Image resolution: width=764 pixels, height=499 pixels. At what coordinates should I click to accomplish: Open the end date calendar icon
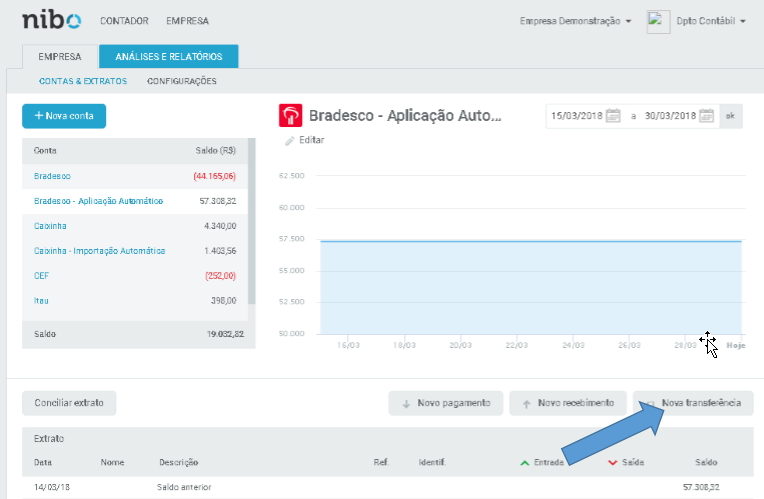[707, 116]
